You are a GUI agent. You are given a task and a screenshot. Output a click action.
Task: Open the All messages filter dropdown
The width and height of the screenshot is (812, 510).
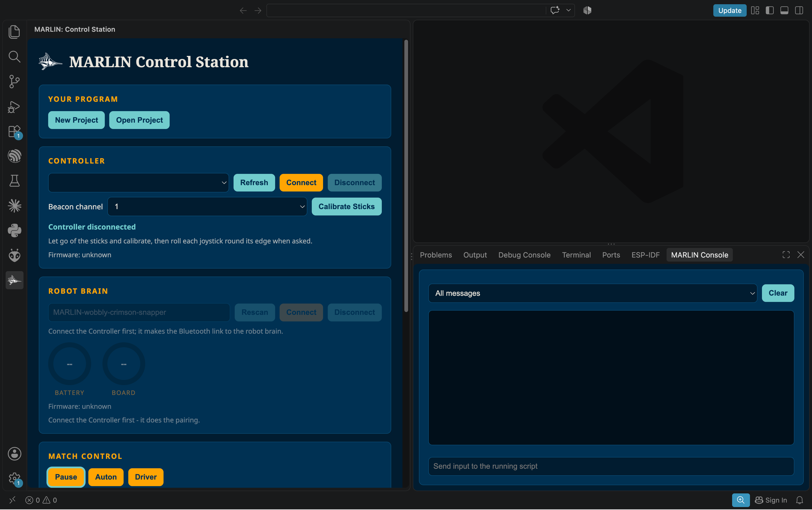tap(592, 293)
